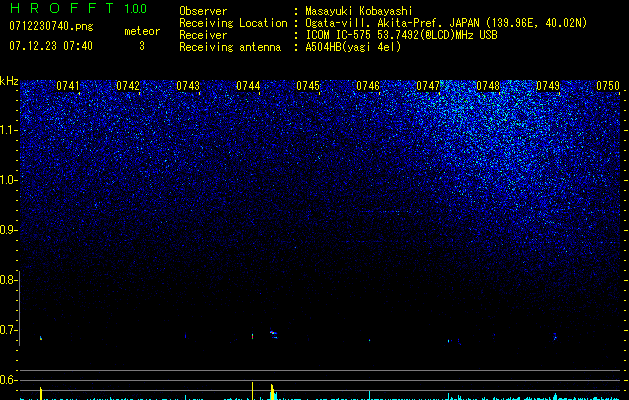Click the HROFFT program title
This screenshot has height=400, width=629.
click(62, 8)
